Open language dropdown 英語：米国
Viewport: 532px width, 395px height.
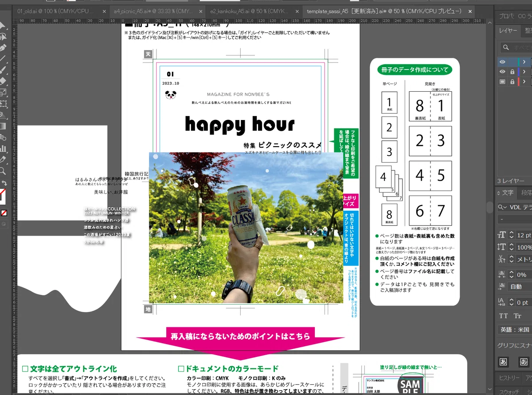click(514, 329)
